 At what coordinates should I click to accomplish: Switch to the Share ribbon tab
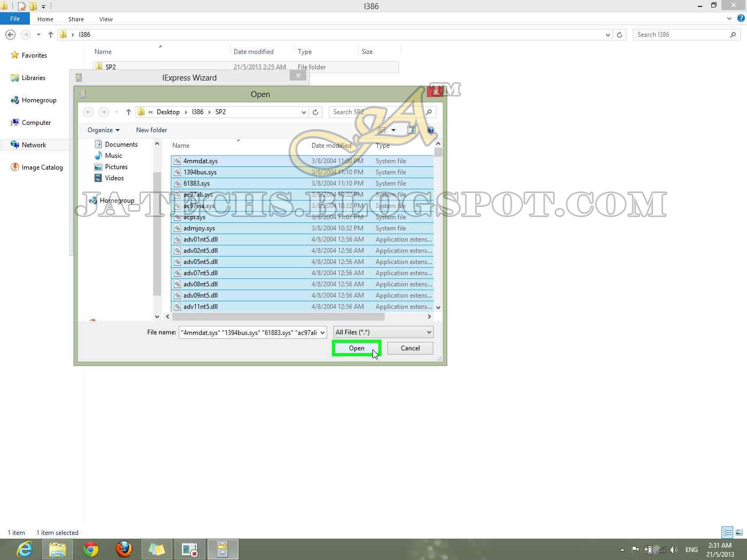(76, 19)
